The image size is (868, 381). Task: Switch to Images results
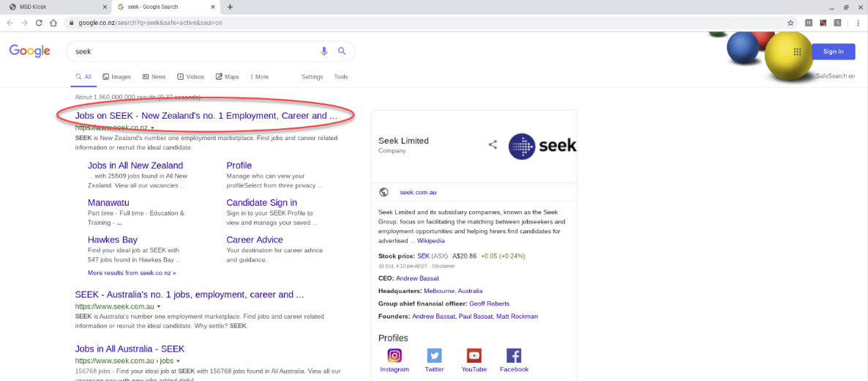[117, 76]
